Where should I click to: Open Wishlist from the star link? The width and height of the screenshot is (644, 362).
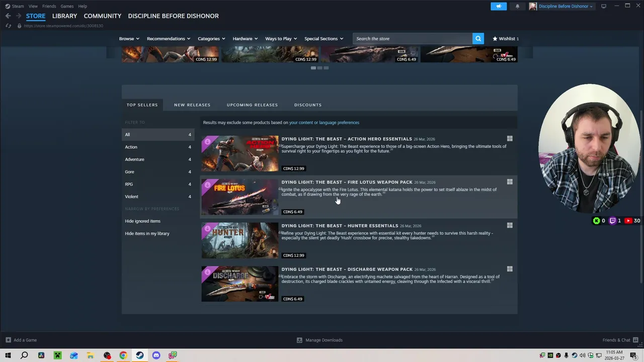506,39
